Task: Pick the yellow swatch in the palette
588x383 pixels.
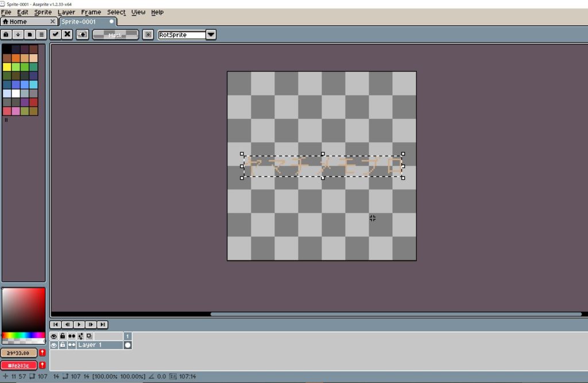Action: coord(7,67)
